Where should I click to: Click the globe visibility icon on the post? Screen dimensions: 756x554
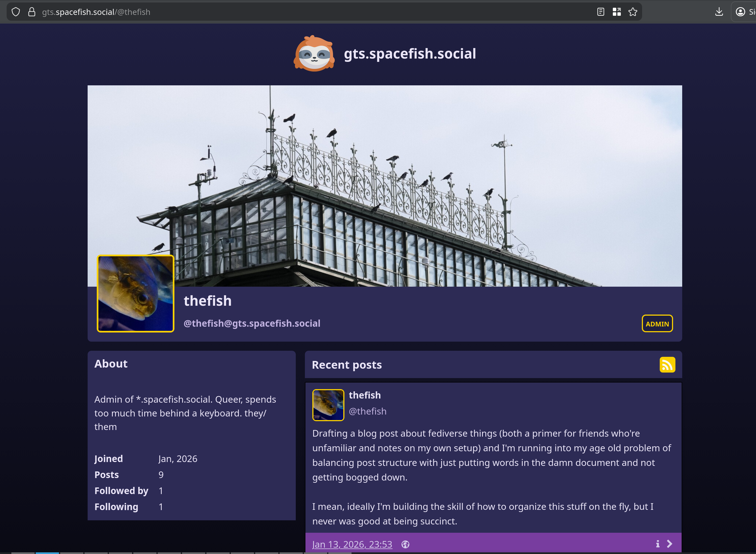tap(405, 544)
